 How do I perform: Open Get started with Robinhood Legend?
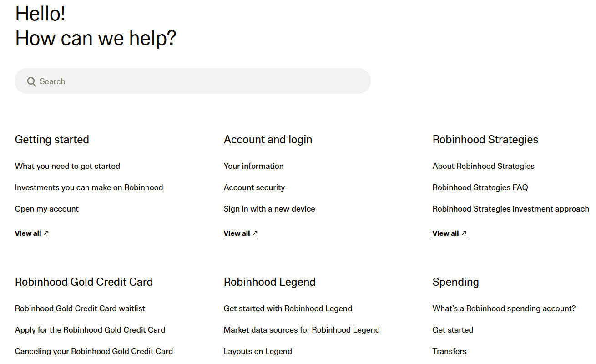pyautogui.click(x=288, y=308)
